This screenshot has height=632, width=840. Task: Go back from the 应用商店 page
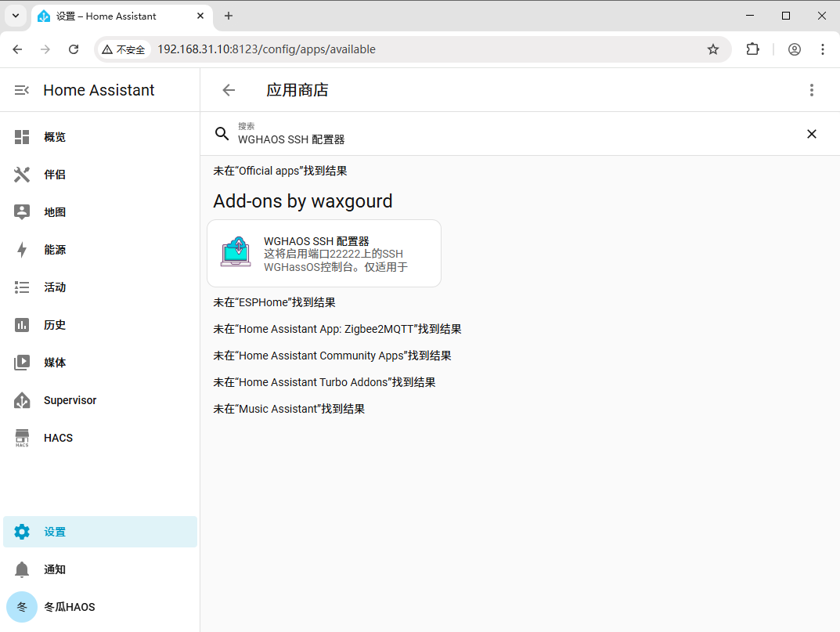coord(229,90)
